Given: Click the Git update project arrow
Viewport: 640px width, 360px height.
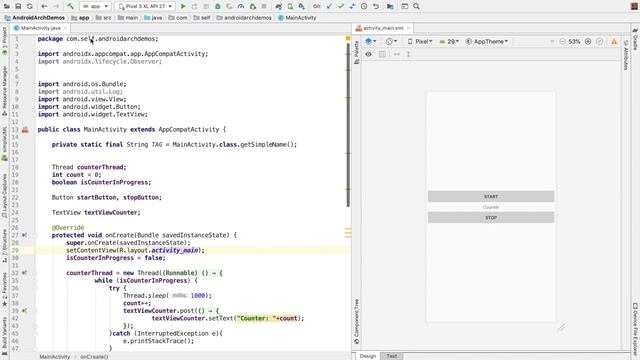Looking at the screenshot, I should pyautogui.click(x=329, y=7).
